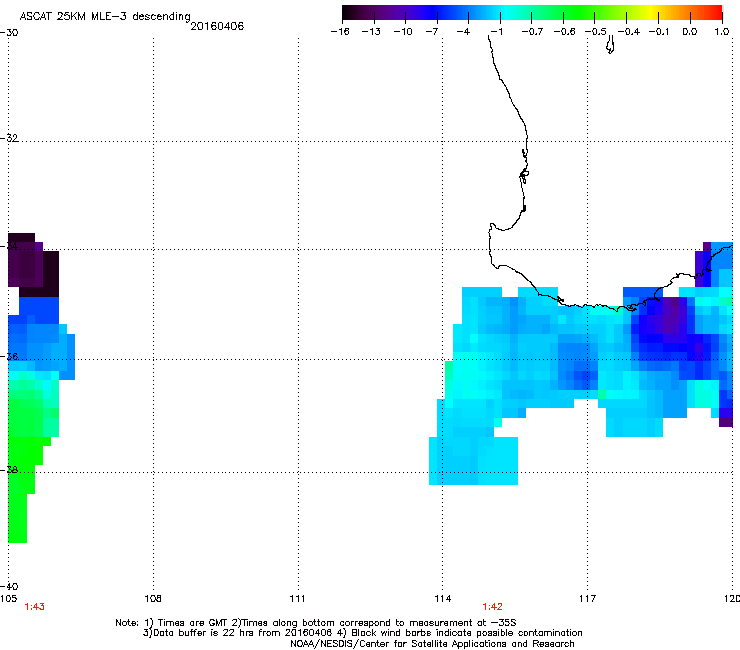The height and width of the screenshot is (650, 740).
Task: Click the note line starting 'Note: 1) Times are GMT'
Action: click(x=316, y=623)
